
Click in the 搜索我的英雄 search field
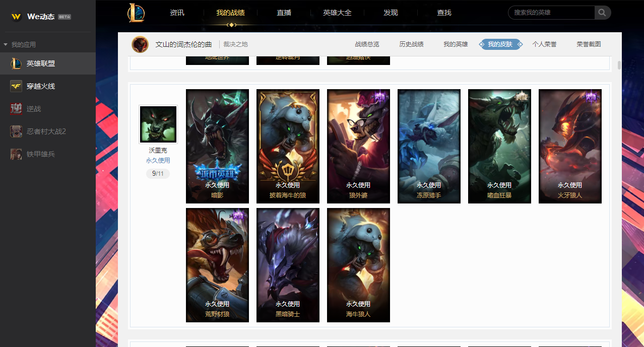551,13
